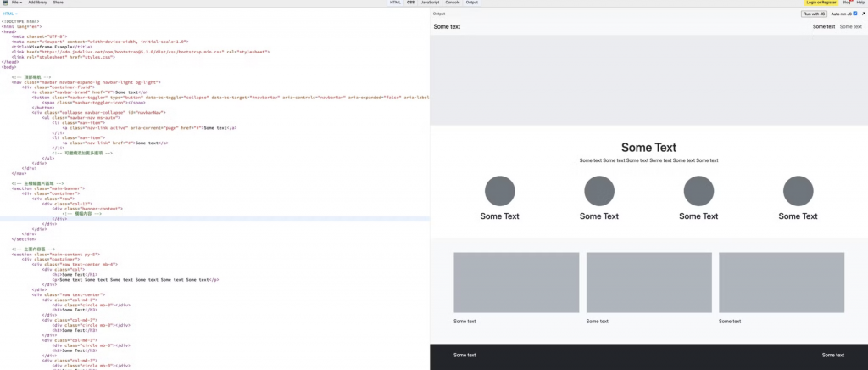Click the nav class="navbar navbar-expand-lg" line
868x370 pixels.
click(86, 82)
